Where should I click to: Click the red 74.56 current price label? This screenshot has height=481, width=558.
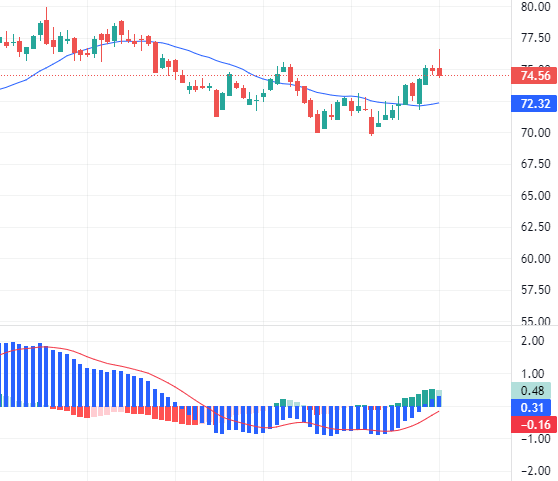[x=533, y=76]
